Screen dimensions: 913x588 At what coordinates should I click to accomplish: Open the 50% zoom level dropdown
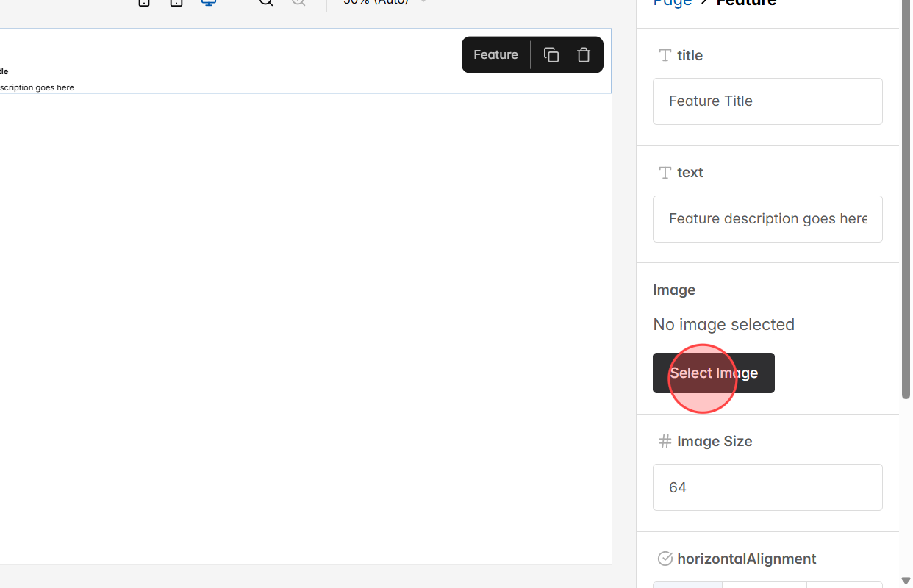[373, 3]
